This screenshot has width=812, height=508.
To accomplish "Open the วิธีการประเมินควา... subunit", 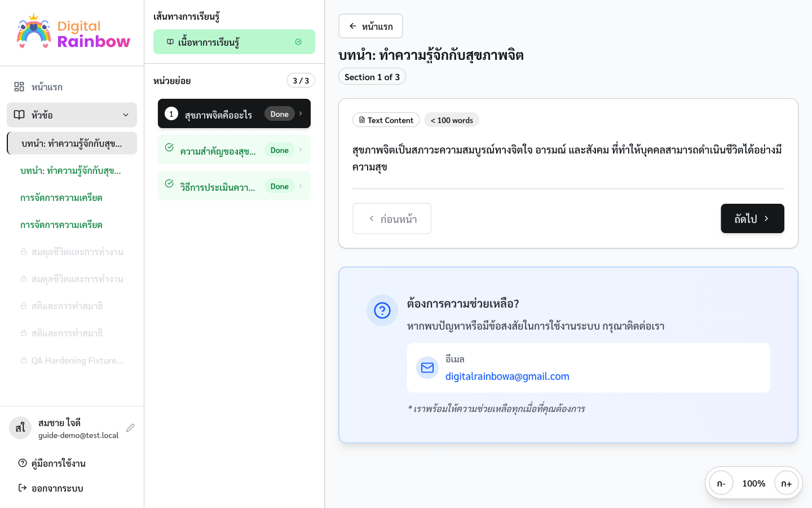I will tap(234, 186).
